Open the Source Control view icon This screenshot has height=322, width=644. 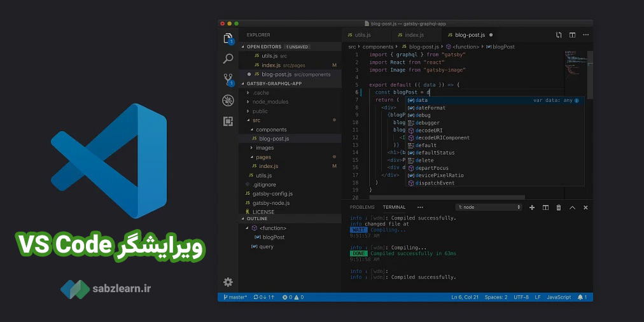[228, 80]
